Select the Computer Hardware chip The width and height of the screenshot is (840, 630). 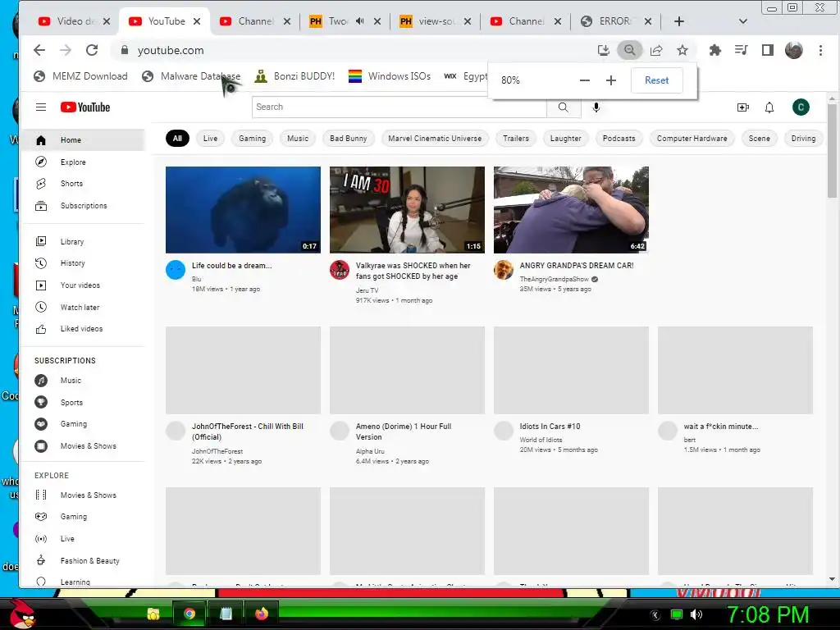click(x=692, y=138)
